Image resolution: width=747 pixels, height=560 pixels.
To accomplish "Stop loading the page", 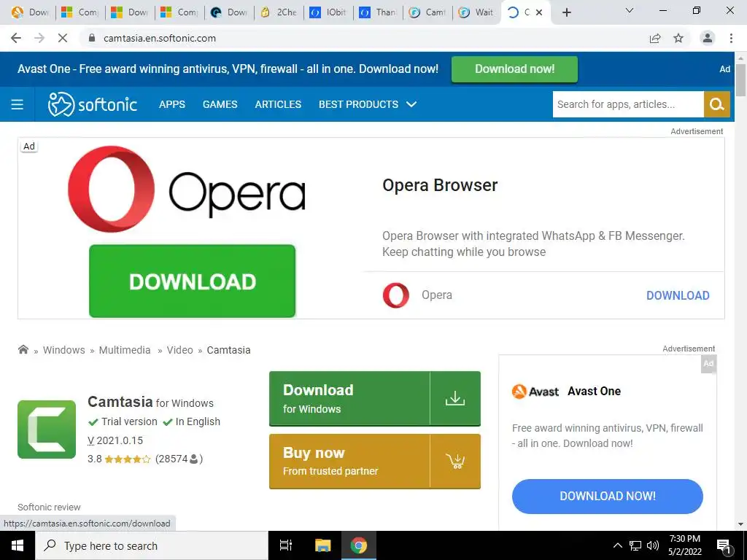I will [63, 38].
